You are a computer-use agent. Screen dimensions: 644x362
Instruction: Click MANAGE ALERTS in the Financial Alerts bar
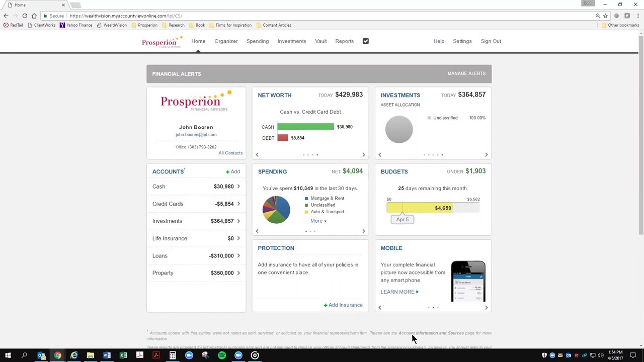466,73
